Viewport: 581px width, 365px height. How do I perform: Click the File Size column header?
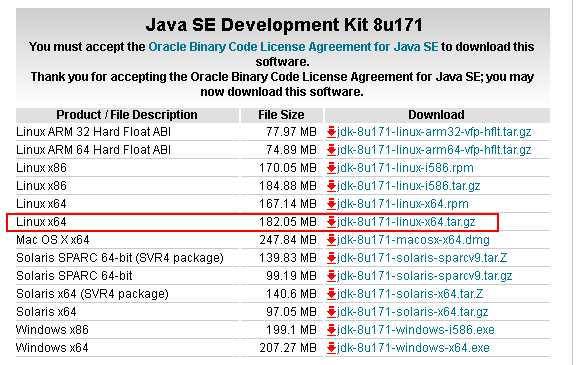281,115
